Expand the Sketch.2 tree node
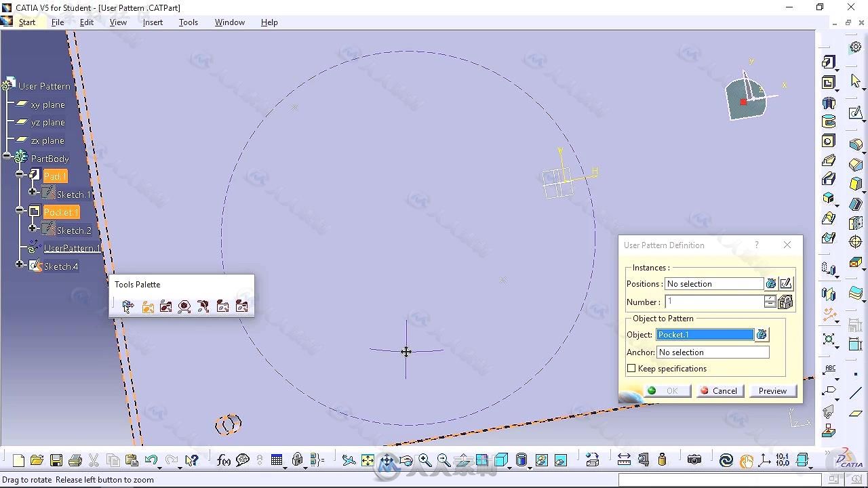 (33, 228)
